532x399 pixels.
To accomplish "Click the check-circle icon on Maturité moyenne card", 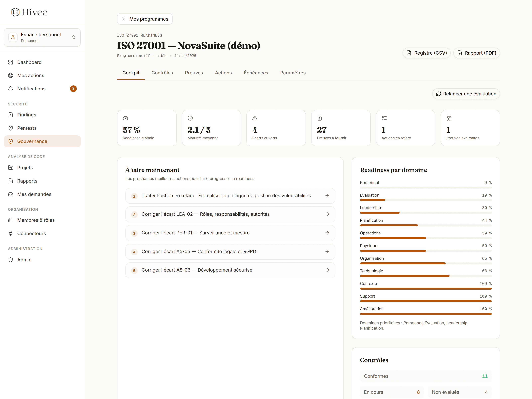I will click(x=190, y=118).
